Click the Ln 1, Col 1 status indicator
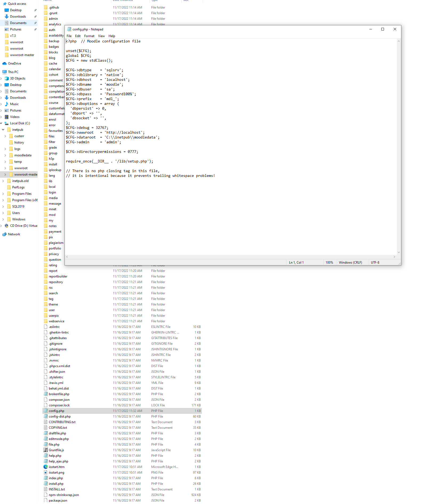Image resolution: width=440 pixels, height=504 pixels. [x=296, y=263]
